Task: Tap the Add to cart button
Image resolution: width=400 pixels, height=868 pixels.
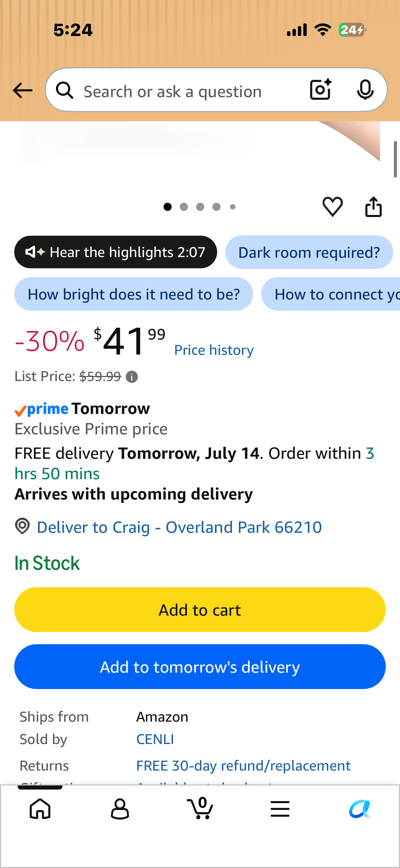Action: 200,610
